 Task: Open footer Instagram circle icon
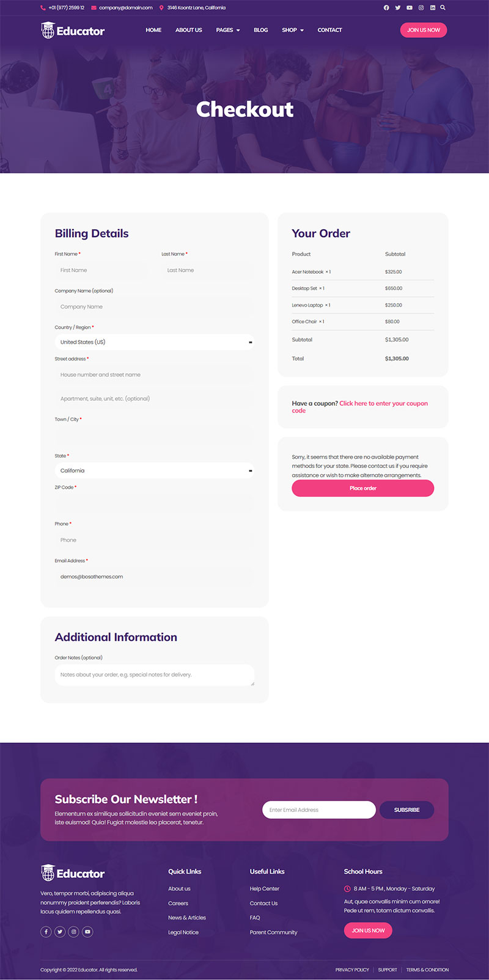click(74, 932)
